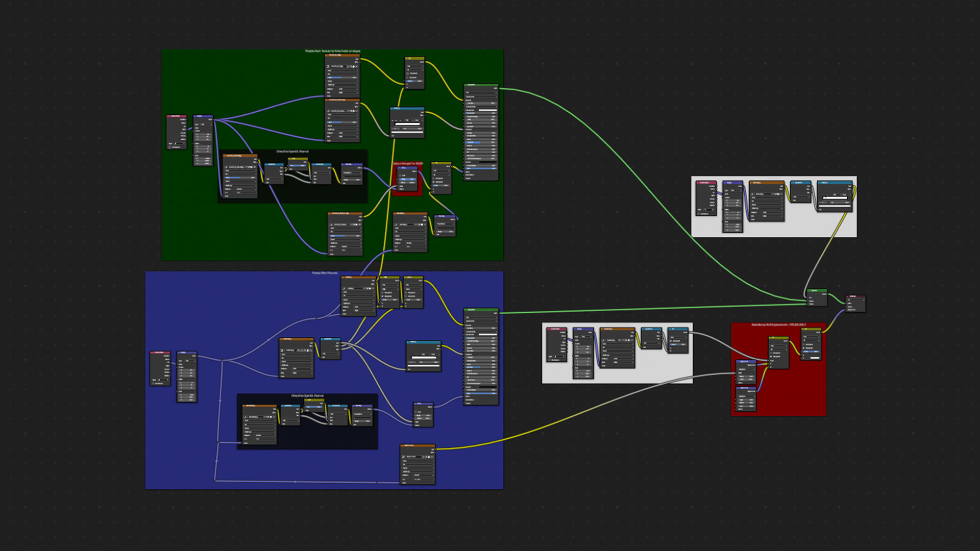Open Type dropdown on green-frame Mapping node

coord(206,124)
